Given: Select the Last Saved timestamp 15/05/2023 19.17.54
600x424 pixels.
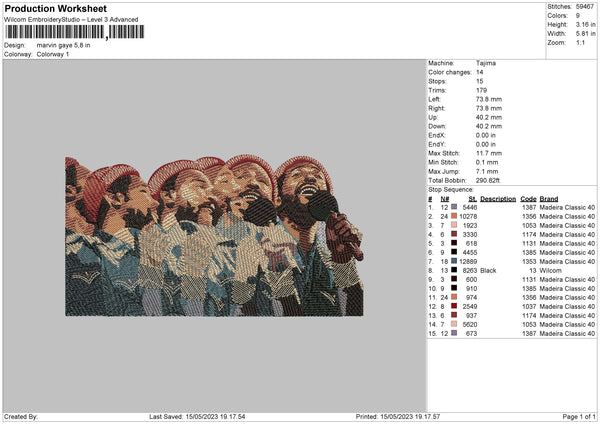Looking at the screenshot, I should coord(215,417).
